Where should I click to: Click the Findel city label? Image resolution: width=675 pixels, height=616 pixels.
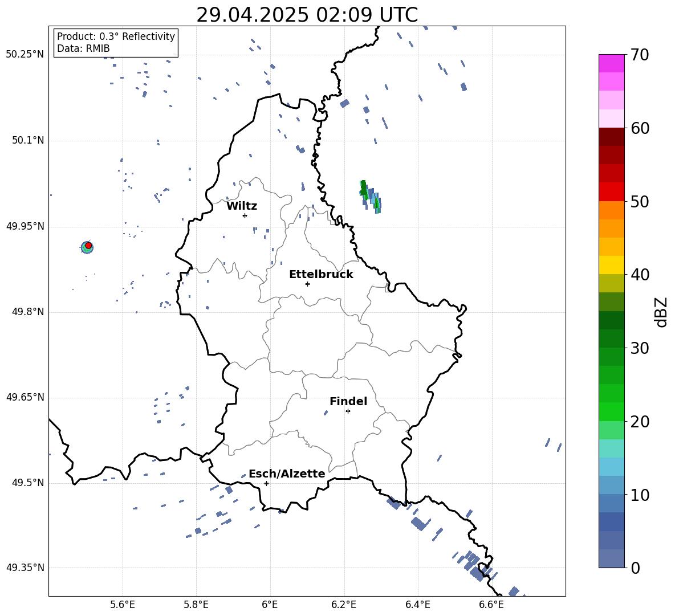348,401
